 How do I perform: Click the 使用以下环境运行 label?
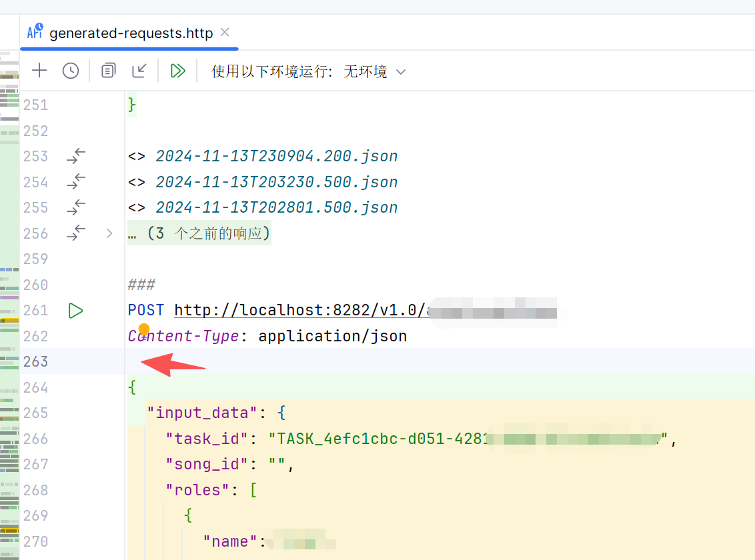[x=272, y=72]
